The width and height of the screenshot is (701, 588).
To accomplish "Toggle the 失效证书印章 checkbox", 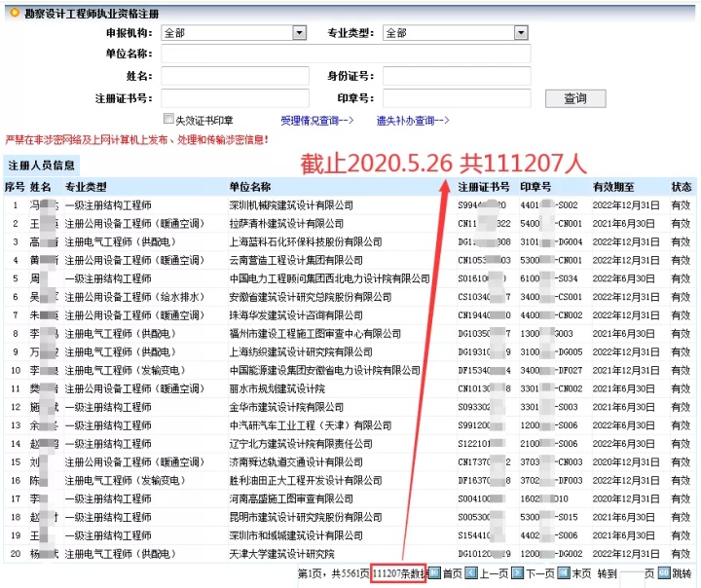I will (168, 119).
